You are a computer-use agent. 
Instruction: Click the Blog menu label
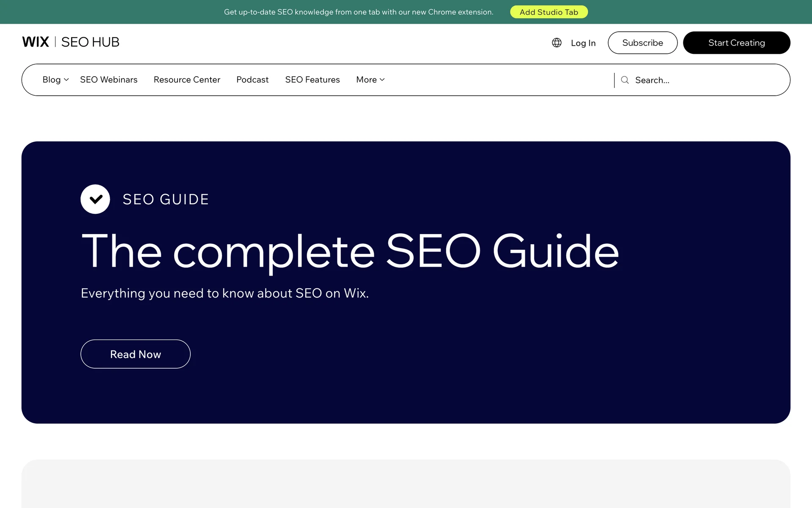52,80
